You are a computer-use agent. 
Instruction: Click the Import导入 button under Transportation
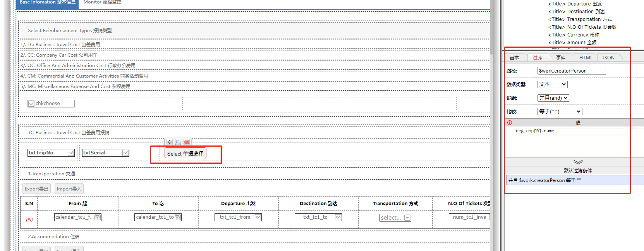pos(69,189)
